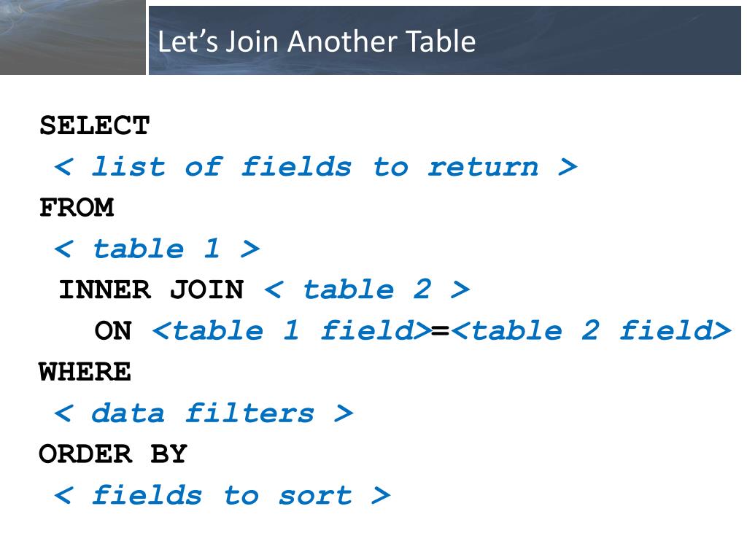Click the "data filters" placeholder

tap(204, 413)
